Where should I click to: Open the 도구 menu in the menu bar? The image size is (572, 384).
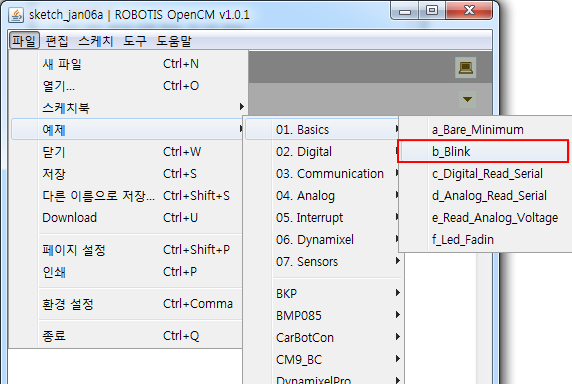click(135, 40)
